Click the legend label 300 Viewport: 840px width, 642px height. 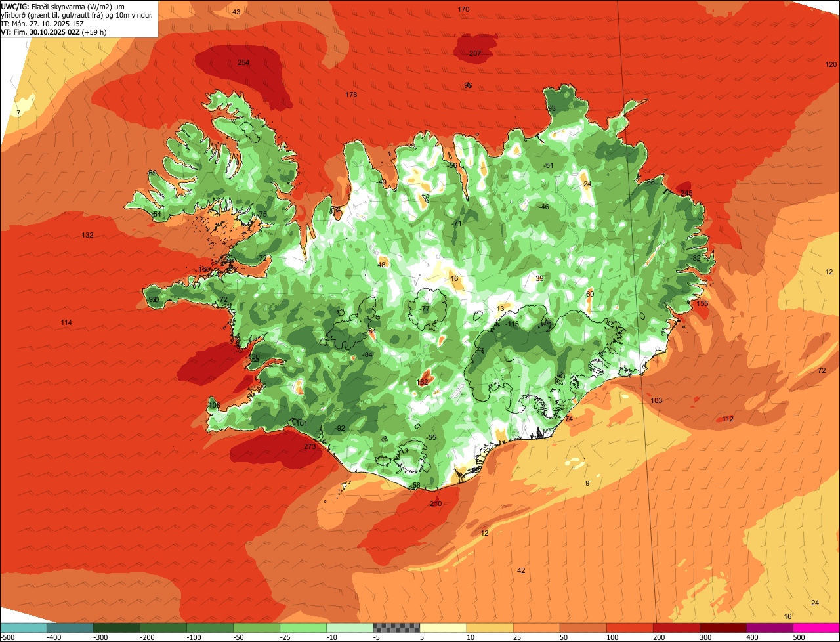pos(705,637)
